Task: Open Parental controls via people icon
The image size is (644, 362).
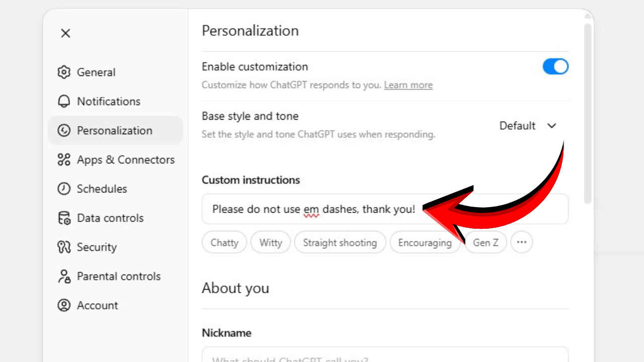Action: 64,276
